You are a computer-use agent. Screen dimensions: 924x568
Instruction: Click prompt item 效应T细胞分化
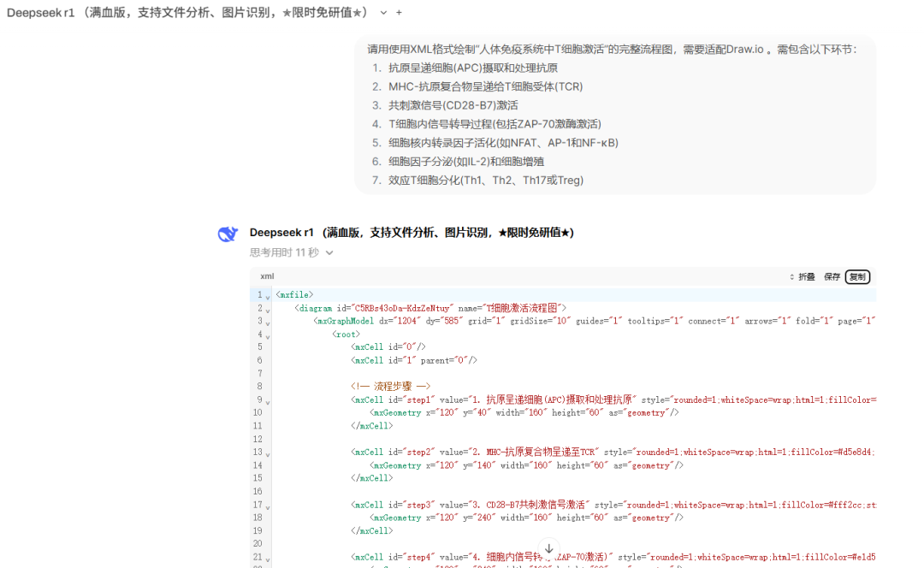point(486,180)
